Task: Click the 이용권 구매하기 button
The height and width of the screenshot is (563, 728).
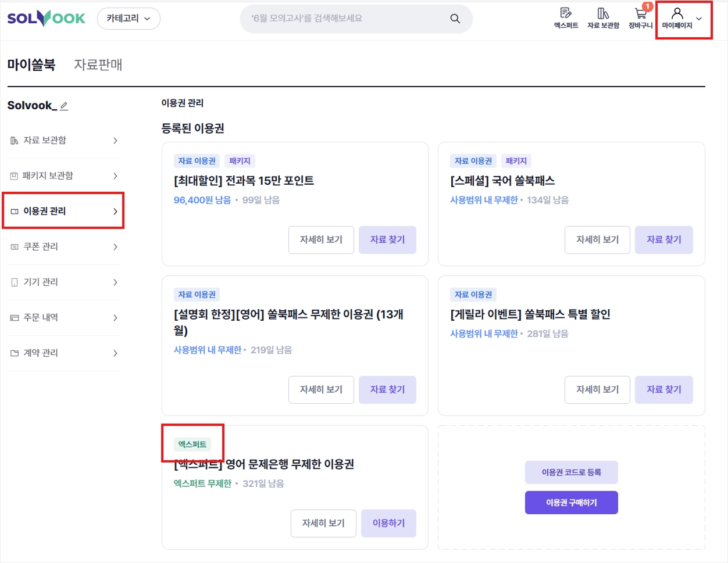Action: point(571,503)
